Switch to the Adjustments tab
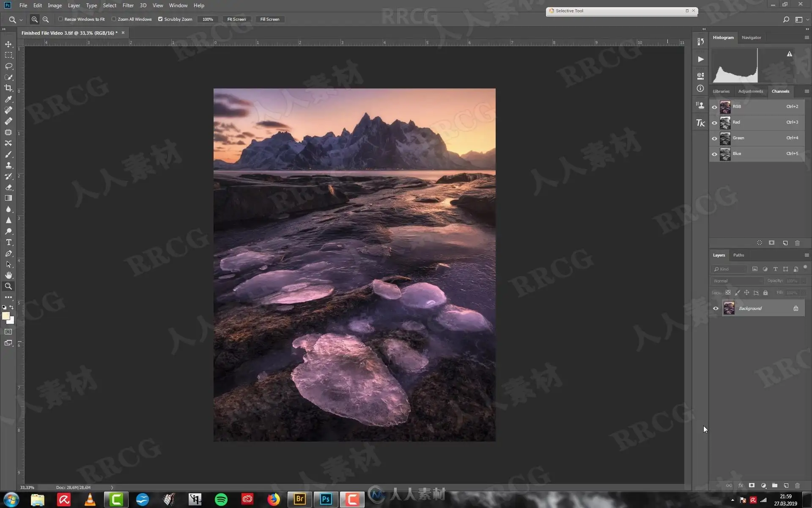 751,91
